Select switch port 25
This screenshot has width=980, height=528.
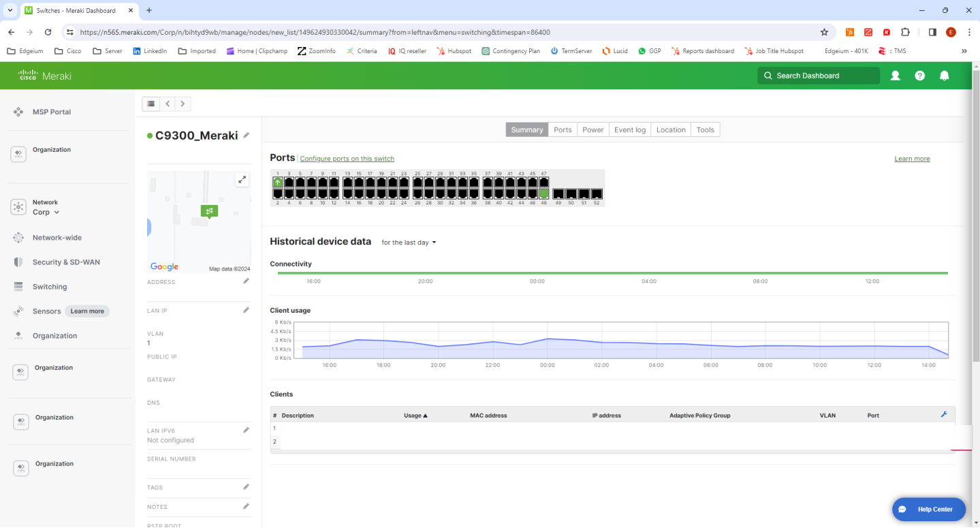[418, 183]
